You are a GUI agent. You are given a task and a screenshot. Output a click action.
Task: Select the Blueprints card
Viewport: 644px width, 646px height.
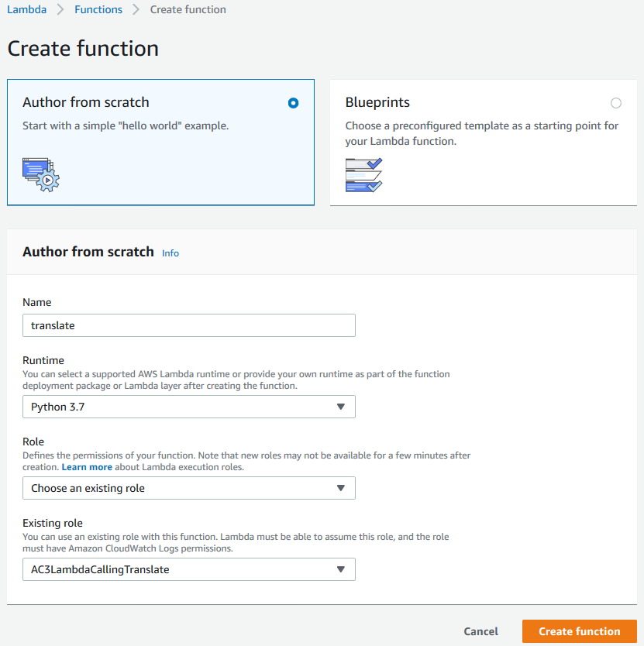click(x=484, y=142)
